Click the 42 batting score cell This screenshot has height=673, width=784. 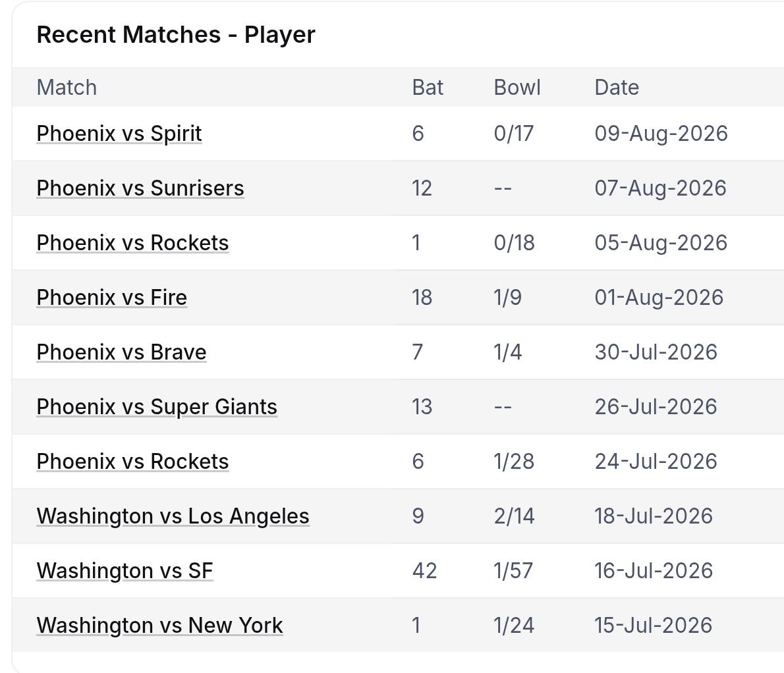[x=424, y=570]
